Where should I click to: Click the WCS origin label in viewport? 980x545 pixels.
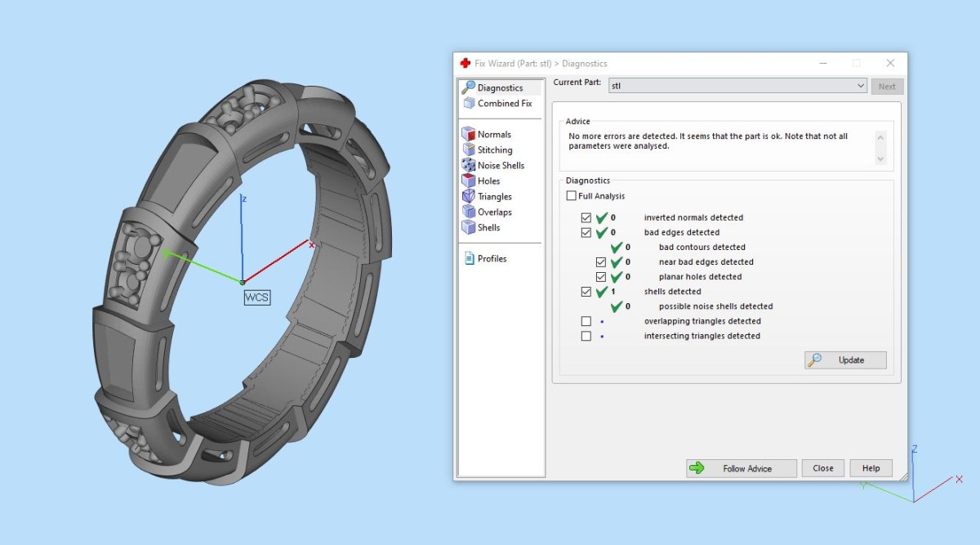(x=256, y=297)
